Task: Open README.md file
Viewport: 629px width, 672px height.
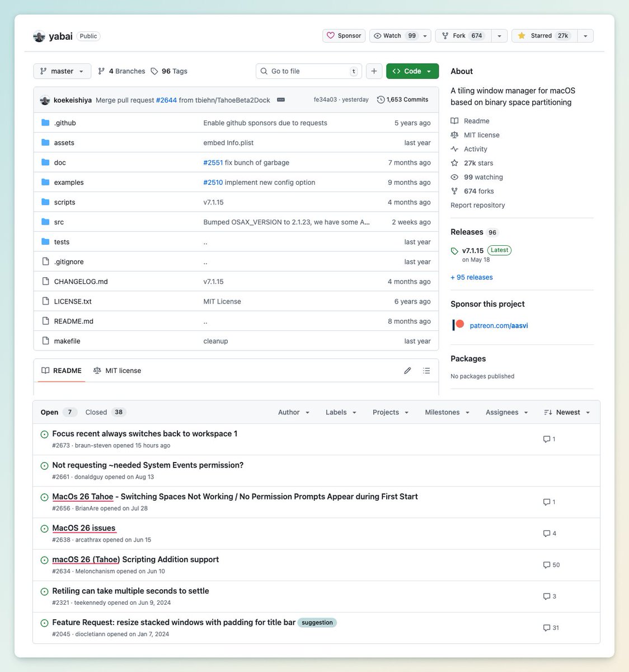Action: pos(73,321)
